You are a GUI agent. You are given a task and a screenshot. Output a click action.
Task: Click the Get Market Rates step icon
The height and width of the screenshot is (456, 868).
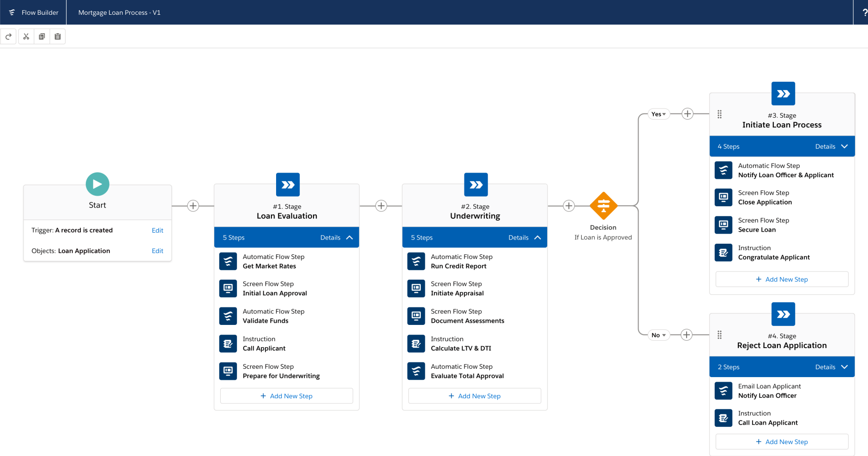tap(228, 261)
